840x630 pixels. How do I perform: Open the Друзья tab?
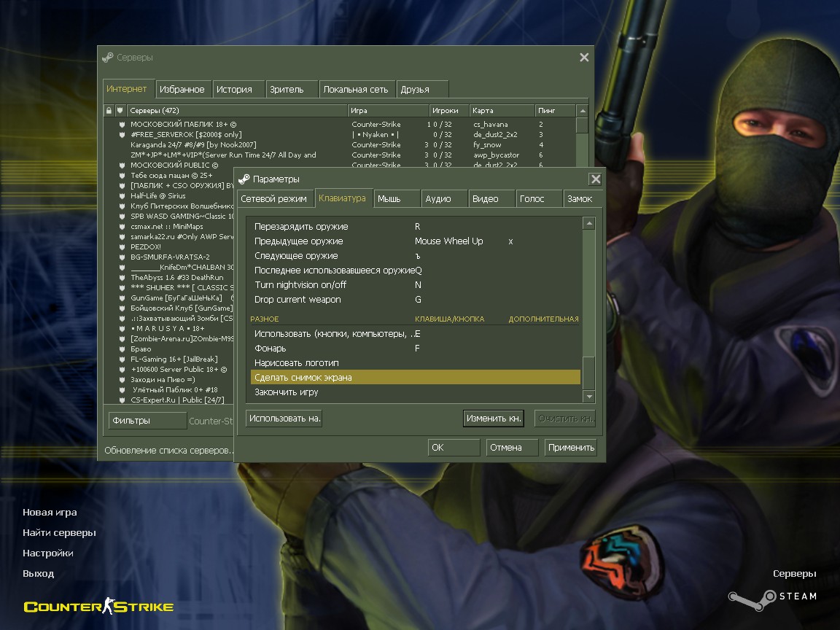pyautogui.click(x=422, y=90)
